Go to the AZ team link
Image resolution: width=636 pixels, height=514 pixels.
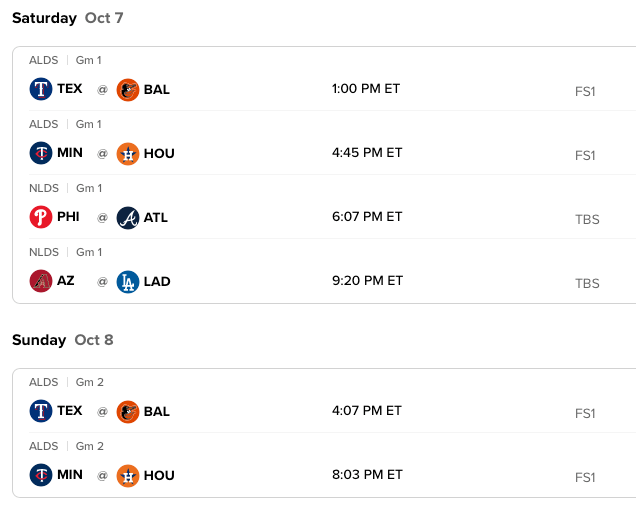pos(66,281)
